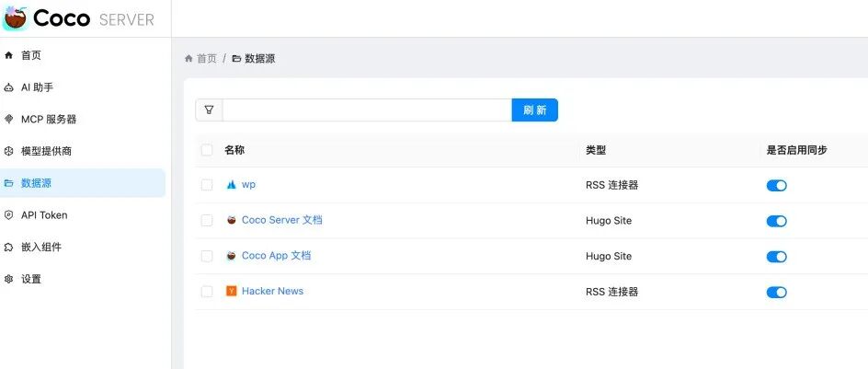The height and width of the screenshot is (369, 868).
Task: Disable sync toggle for wp
Action: (x=777, y=186)
